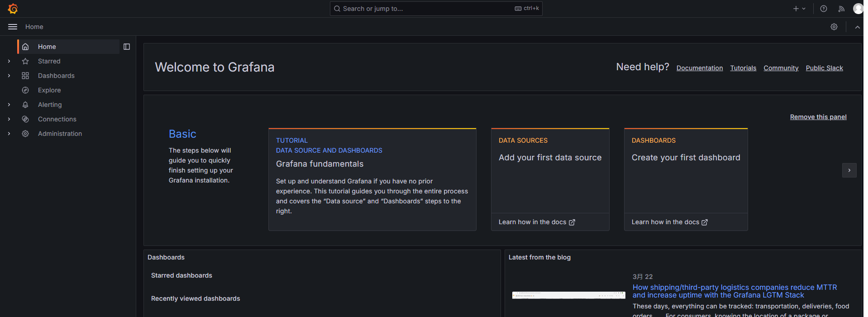Screen dimensions: 868x317
Task: Click the Grafana logo in the top-left corner
Action: click(x=13, y=9)
